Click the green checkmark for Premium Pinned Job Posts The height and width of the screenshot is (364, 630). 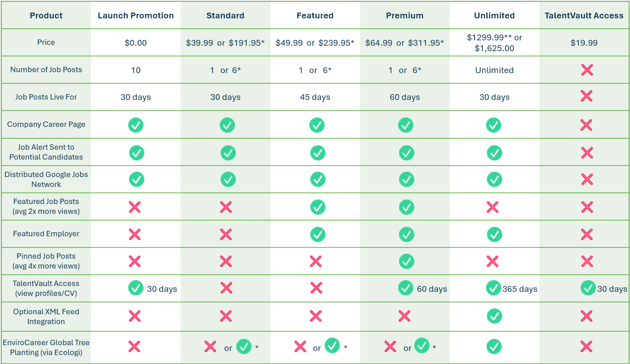point(406,261)
